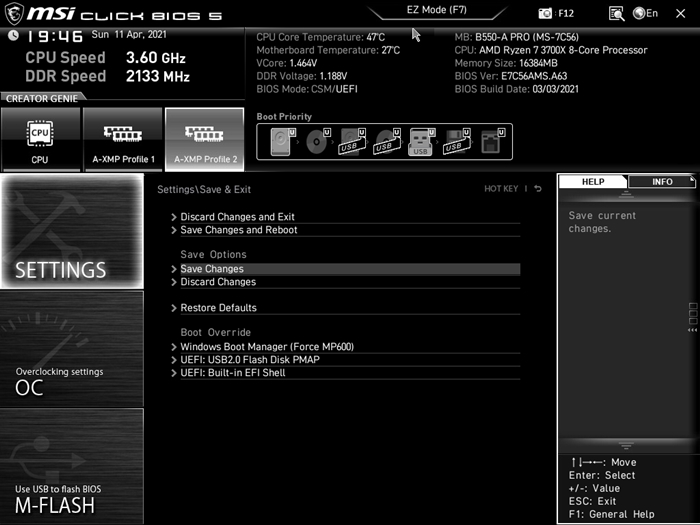Click the MB: B550-A PRO (MS-7C56) text

pyautogui.click(x=517, y=37)
